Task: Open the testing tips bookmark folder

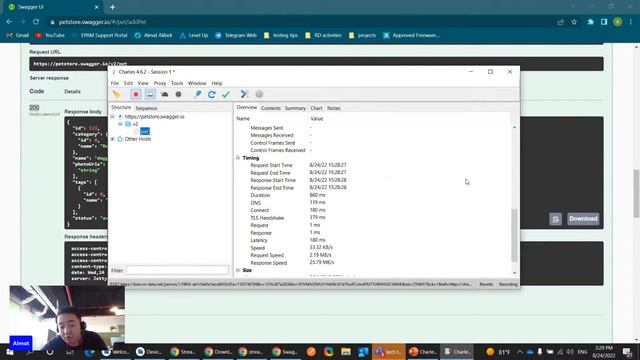Action: point(281,36)
